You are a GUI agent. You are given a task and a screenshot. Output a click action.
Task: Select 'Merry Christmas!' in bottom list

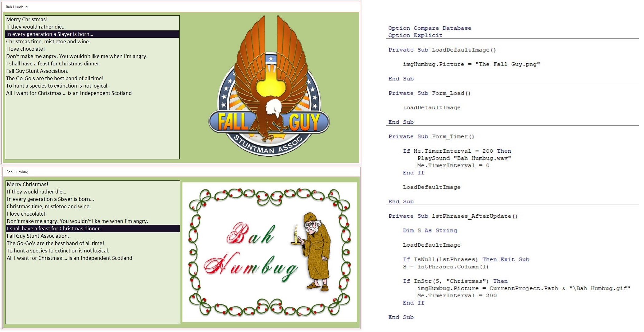click(x=28, y=184)
